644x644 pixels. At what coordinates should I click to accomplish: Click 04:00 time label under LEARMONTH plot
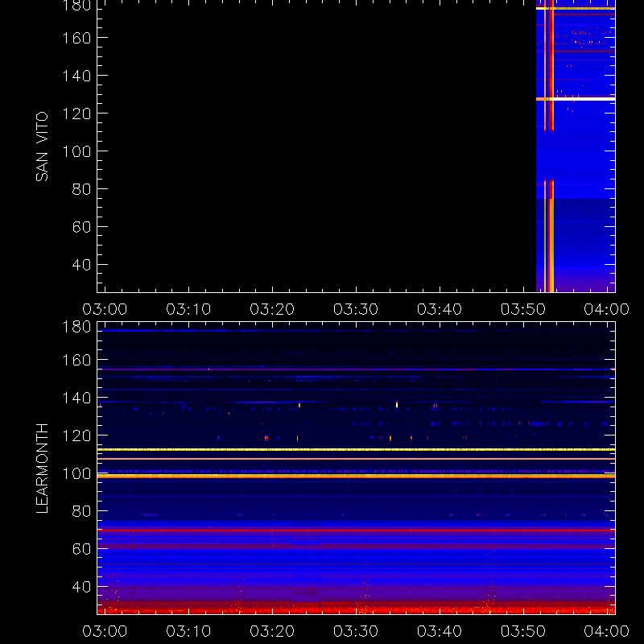tap(607, 631)
